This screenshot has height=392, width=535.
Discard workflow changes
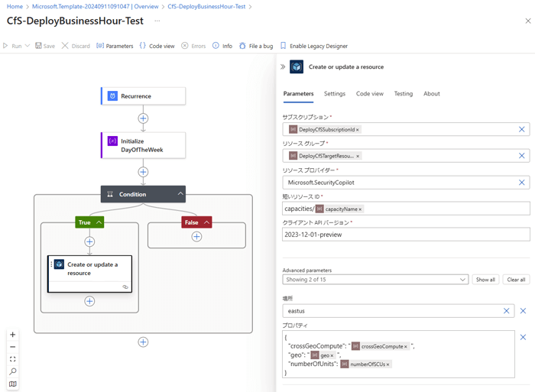click(x=76, y=46)
